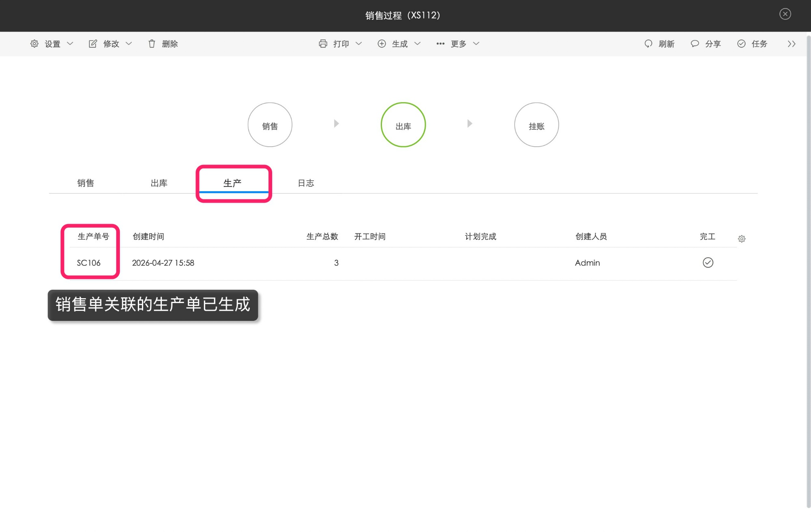
Task: Click the 生产单号 column header
Action: (x=93, y=237)
